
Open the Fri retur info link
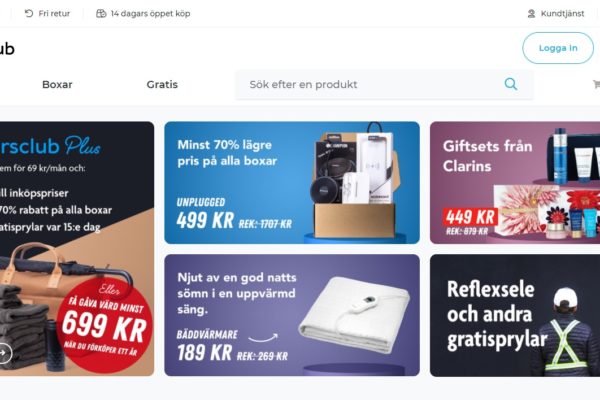coord(54,13)
